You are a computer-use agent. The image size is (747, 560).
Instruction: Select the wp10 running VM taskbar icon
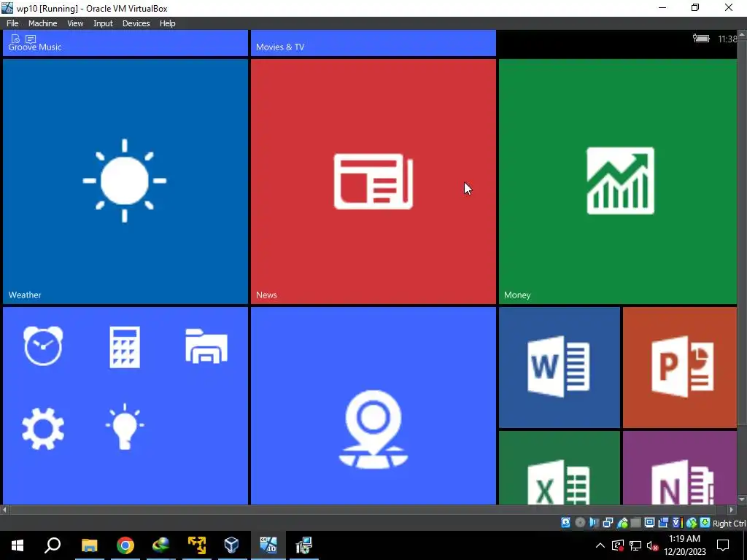pyautogui.click(x=268, y=545)
